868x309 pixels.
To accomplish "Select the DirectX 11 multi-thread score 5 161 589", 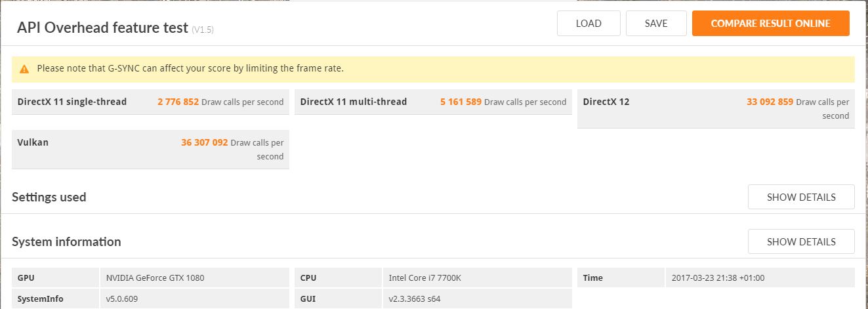I will (x=461, y=102).
